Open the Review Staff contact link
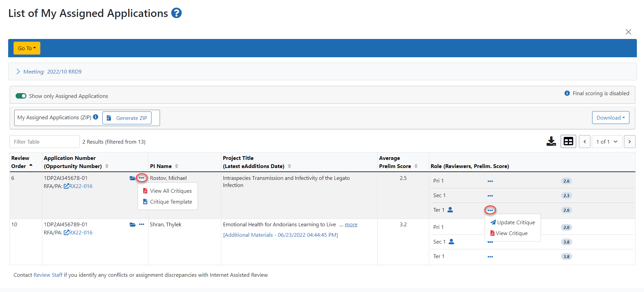Screen dimensions: 644x292 [48, 275]
